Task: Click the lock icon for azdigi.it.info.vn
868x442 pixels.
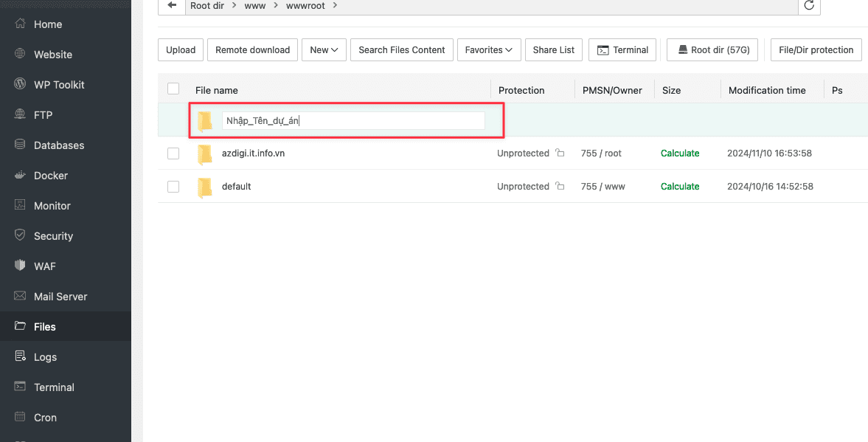Action: point(560,153)
